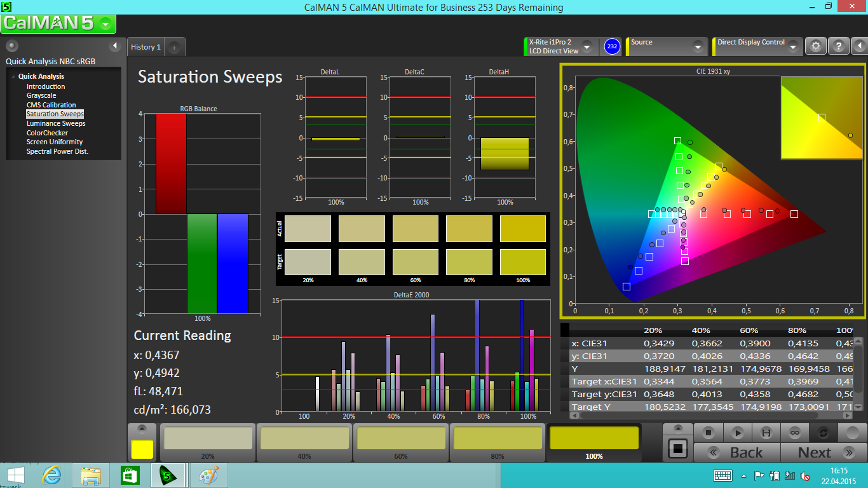Open the CMS Calibration page
This screenshot has height=488, width=868.
tap(51, 105)
